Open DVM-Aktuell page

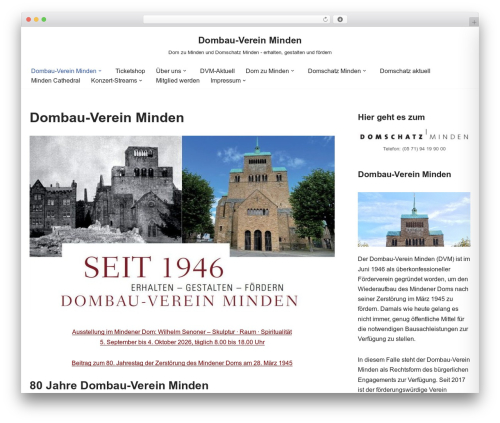217,71
